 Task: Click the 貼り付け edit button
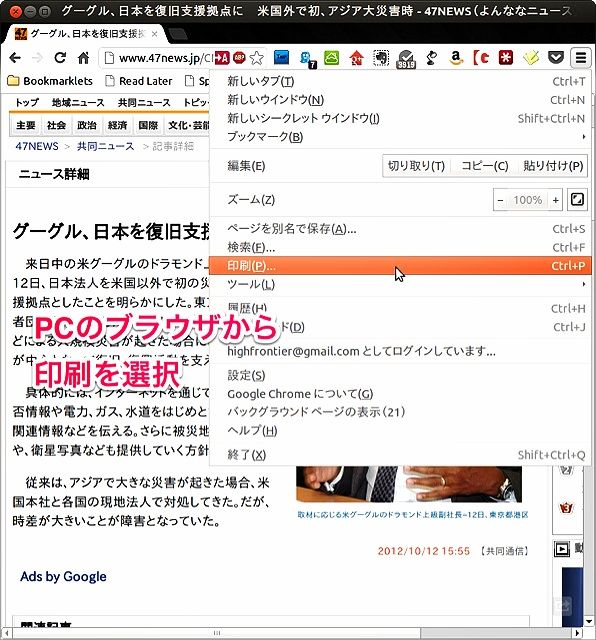tap(553, 166)
